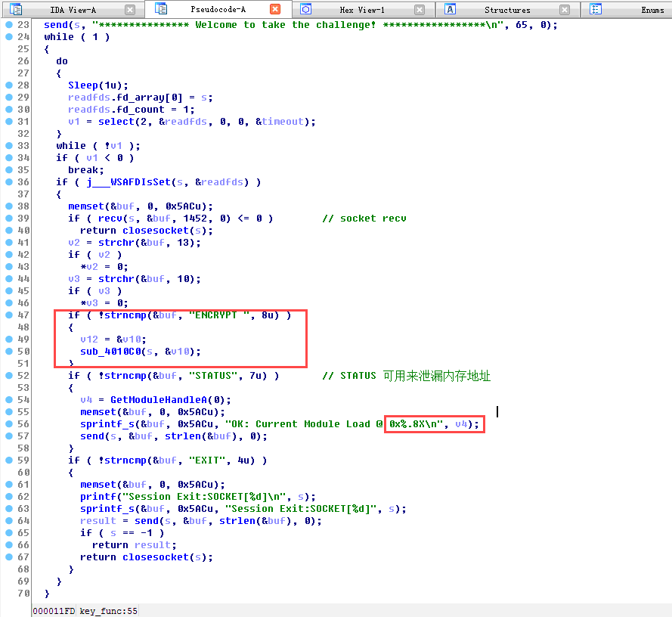Viewport: 672px width, 617px height.
Task: Click the Hex View-1 tab icon
Action: 305,10
